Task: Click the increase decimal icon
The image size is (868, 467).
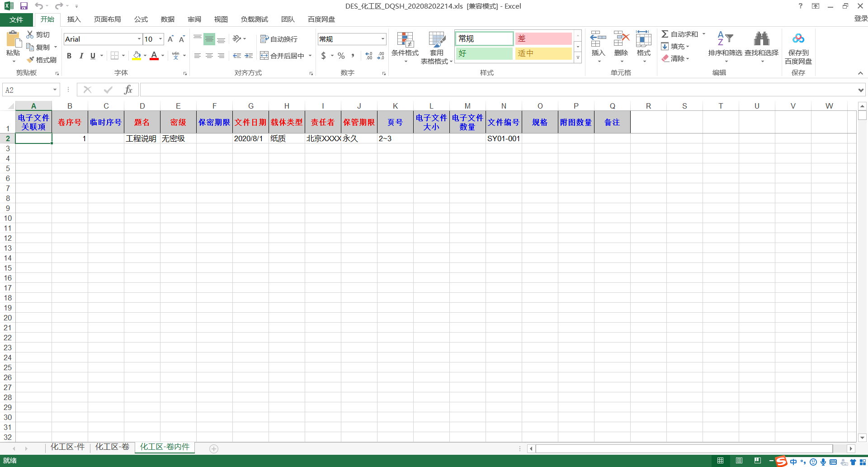Action: [x=369, y=56]
